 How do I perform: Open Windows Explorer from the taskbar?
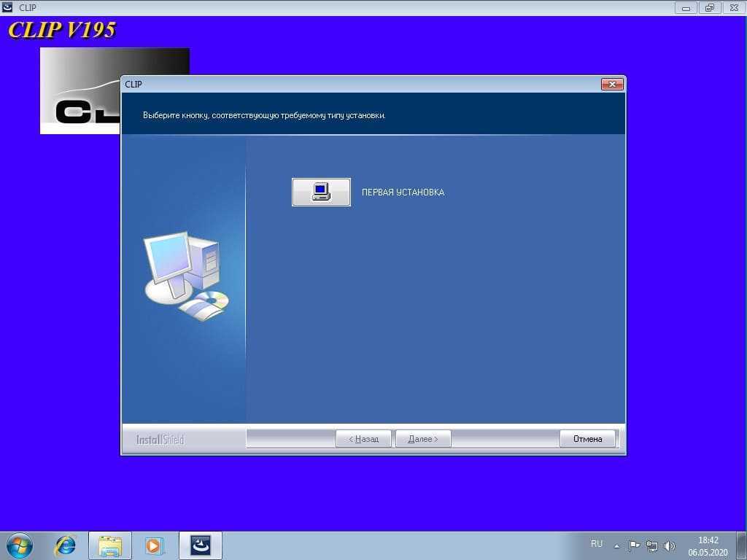110,545
